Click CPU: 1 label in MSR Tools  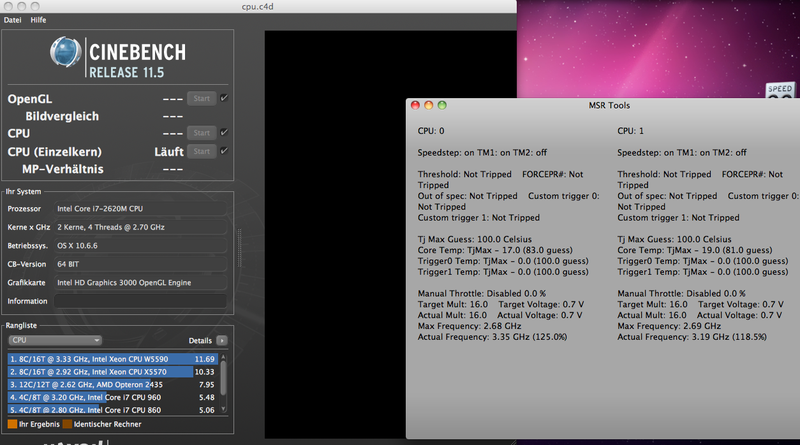[x=631, y=131]
